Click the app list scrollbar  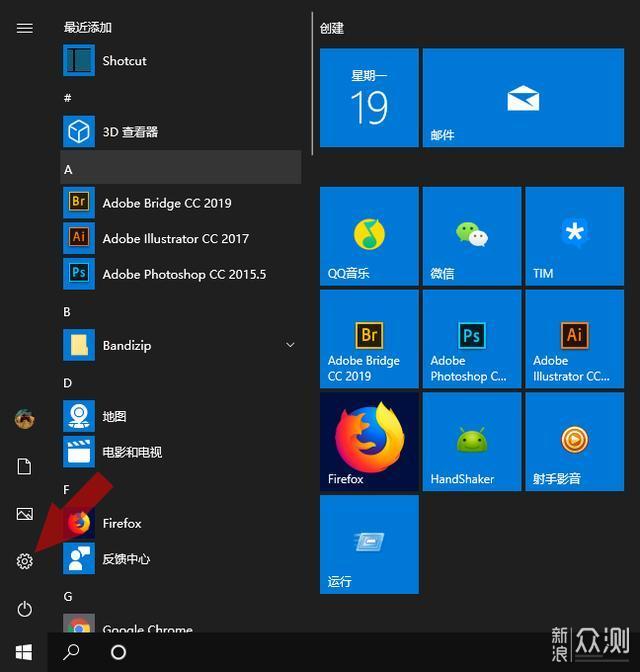click(312, 84)
